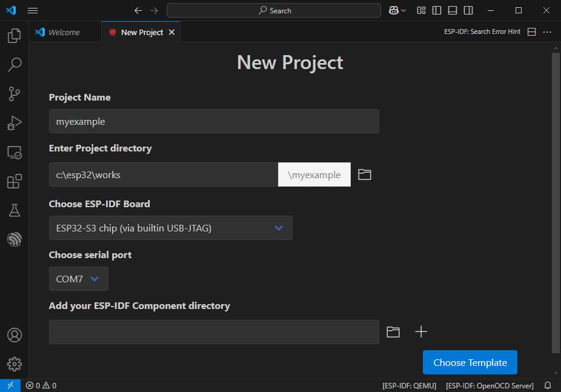Viewport: 561px width, 392px height.
Task: Open the Search view in activity bar
Action: [x=15, y=65]
